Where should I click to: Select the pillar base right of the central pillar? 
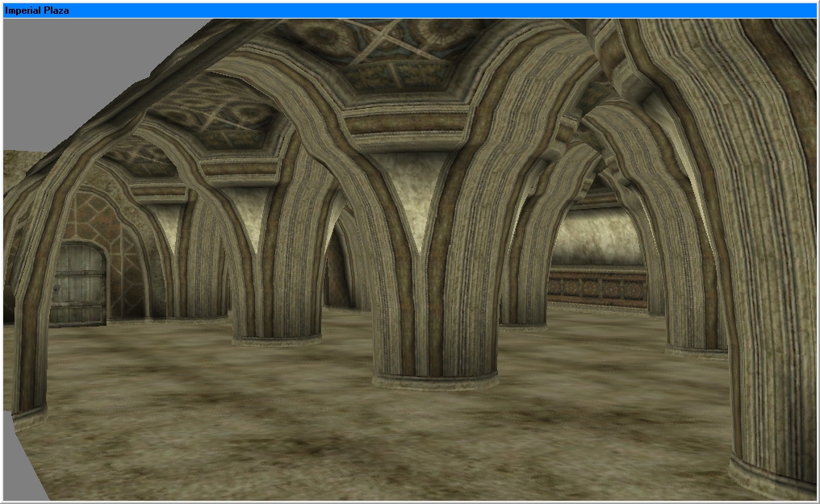(x=523, y=325)
